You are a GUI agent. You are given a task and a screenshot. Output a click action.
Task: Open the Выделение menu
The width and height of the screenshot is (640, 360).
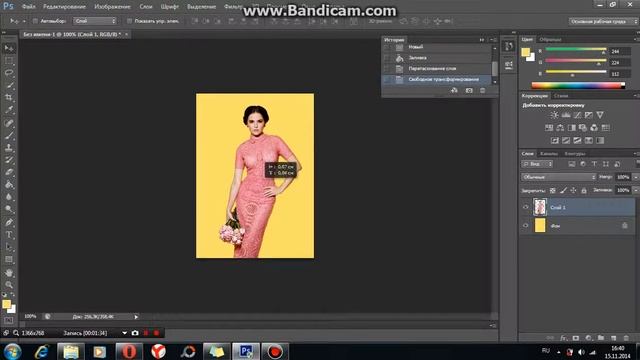[x=202, y=7]
